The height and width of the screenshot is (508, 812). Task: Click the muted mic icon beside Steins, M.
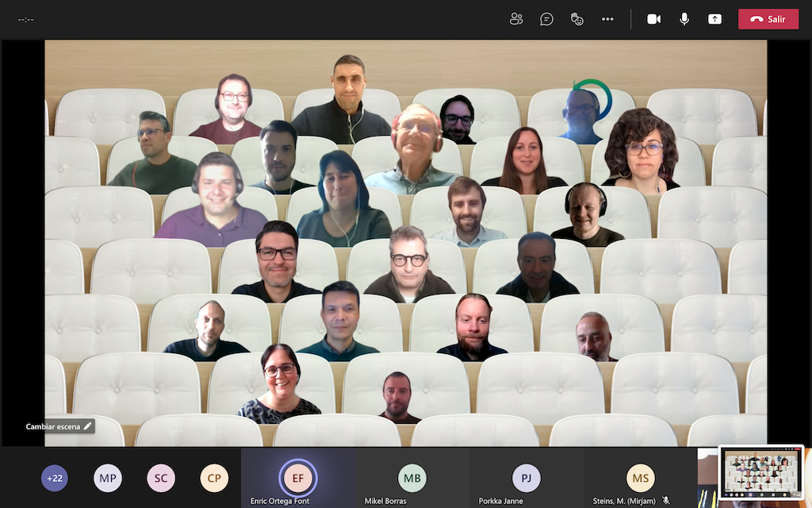[x=666, y=501]
